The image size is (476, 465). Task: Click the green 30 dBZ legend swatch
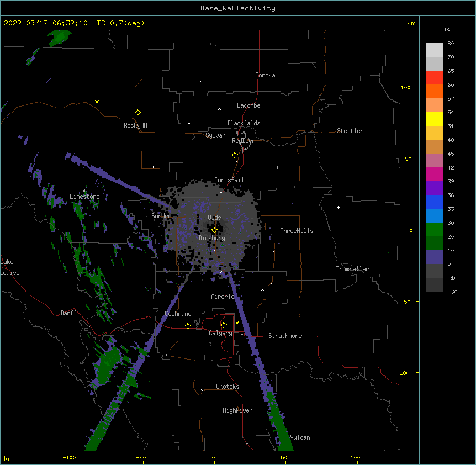[x=434, y=230]
